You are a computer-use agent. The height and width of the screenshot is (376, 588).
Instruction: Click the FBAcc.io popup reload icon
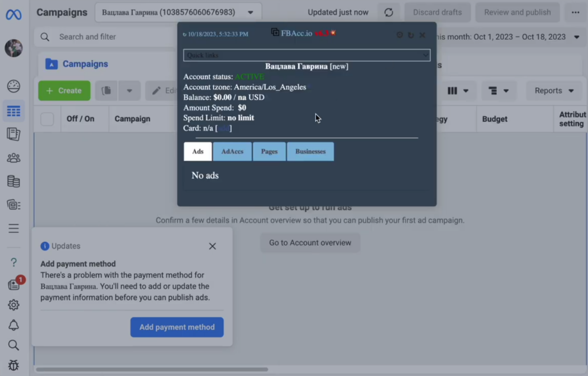tap(411, 35)
